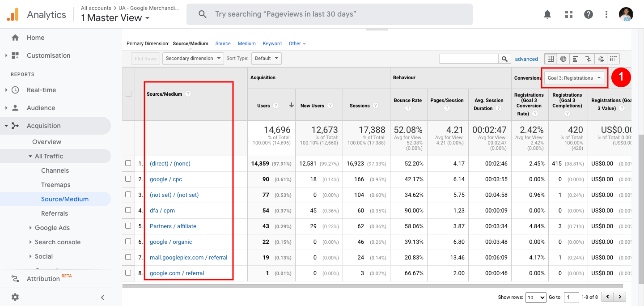This screenshot has height=306, width=644.
Task: Open the Google apps grid icon
Action: pos(569,14)
